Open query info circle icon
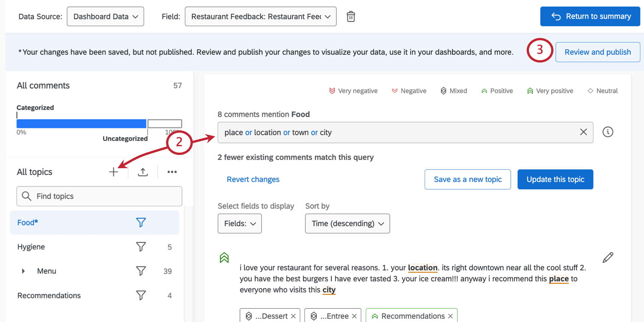Viewport: 644px width, 322px height. (608, 132)
